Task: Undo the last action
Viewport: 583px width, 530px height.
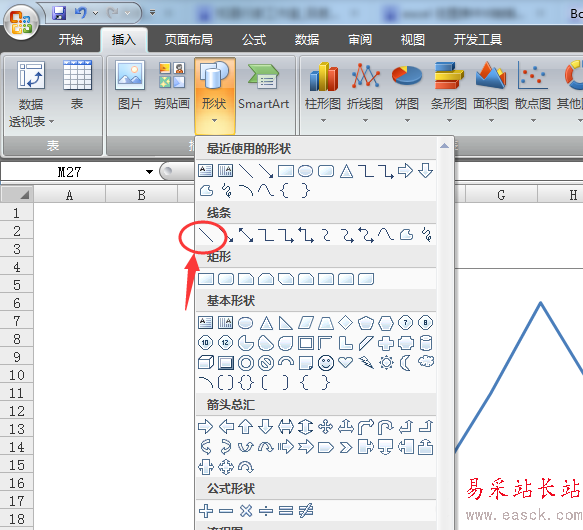Action: (81, 13)
